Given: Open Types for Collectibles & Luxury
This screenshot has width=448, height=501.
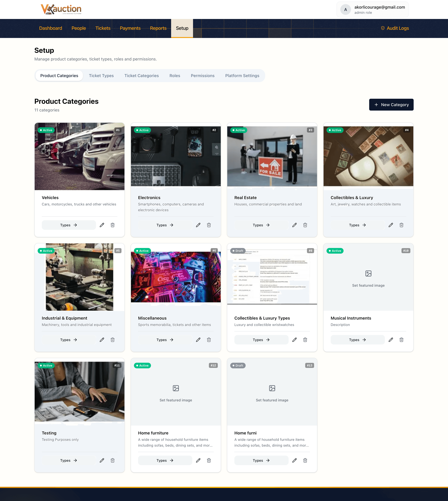Looking at the screenshot, I should (357, 225).
